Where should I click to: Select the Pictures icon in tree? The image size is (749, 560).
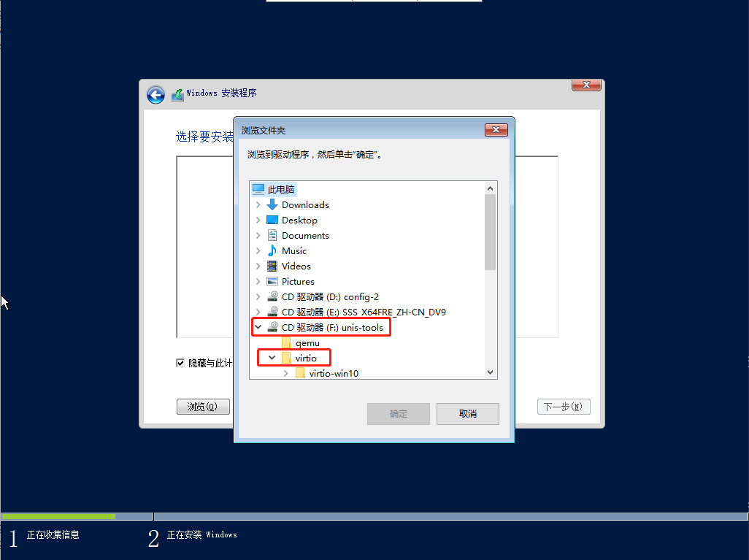[x=272, y=281]
